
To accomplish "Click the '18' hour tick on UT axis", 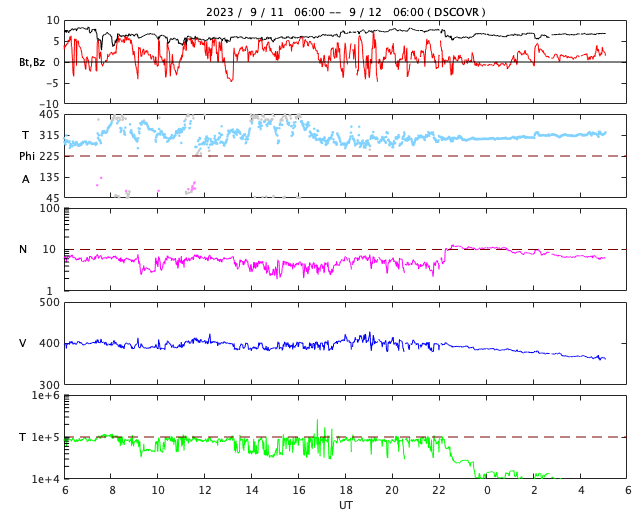I will click(346, 490).
